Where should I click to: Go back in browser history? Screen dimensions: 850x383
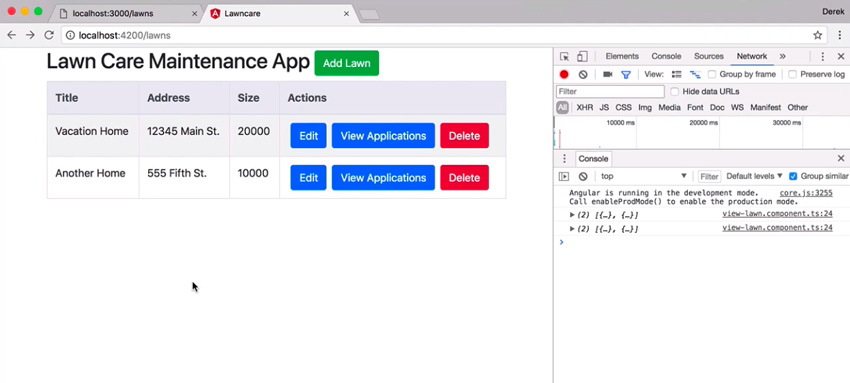(x=11, y=35)
